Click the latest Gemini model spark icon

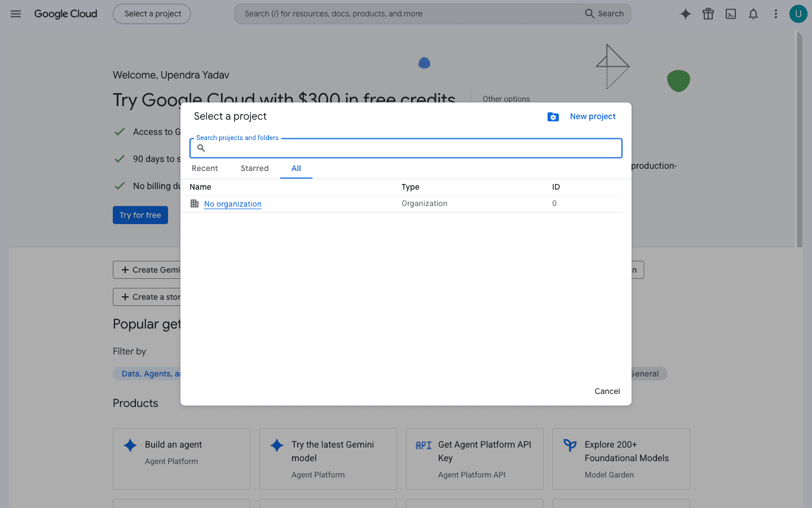pos(277,445)
